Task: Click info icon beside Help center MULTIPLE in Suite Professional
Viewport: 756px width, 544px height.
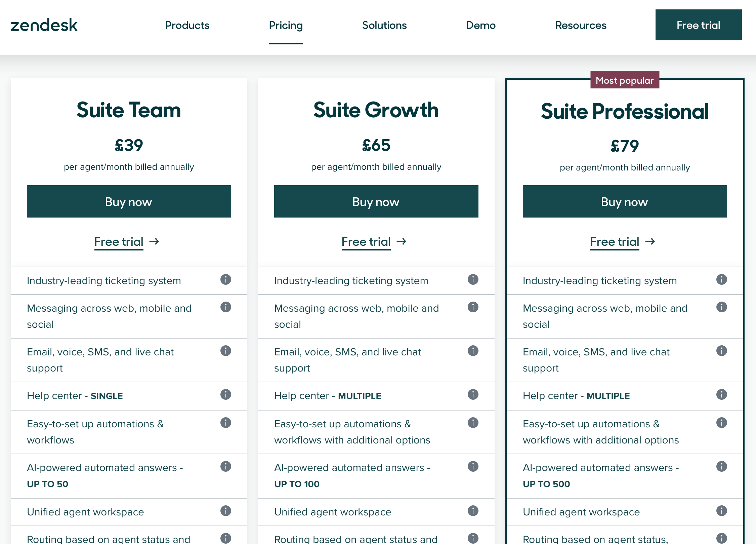Action: coord(721,395)
